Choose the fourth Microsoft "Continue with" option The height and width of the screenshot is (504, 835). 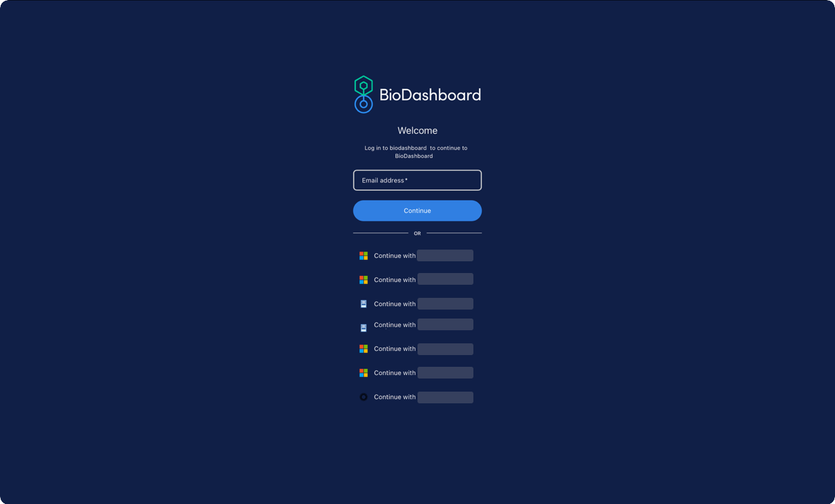(x=417, y=373)
